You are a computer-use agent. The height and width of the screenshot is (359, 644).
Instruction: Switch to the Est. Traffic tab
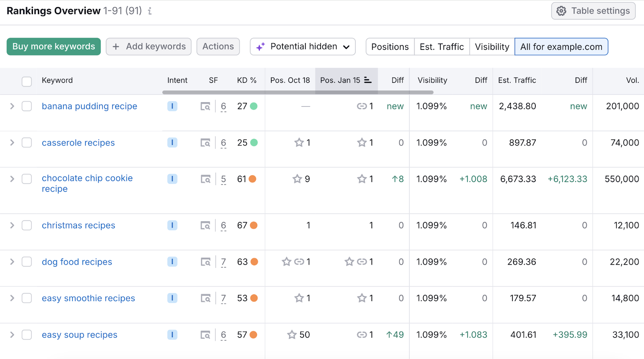442,47
